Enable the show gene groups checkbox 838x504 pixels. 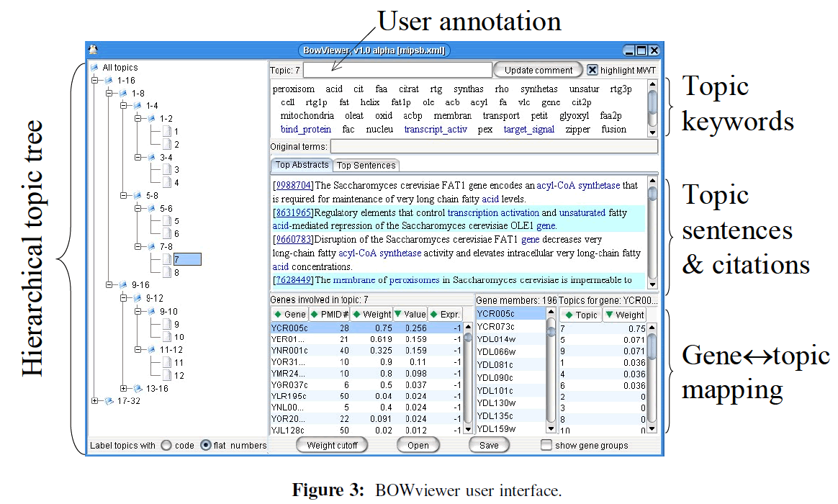tap(546, 446)
